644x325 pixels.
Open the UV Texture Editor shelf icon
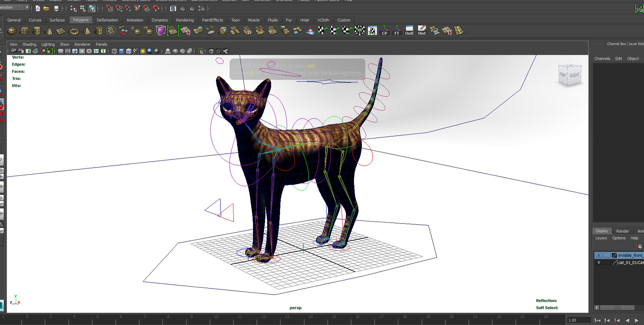pyautogui.click(x=372, y=31)
